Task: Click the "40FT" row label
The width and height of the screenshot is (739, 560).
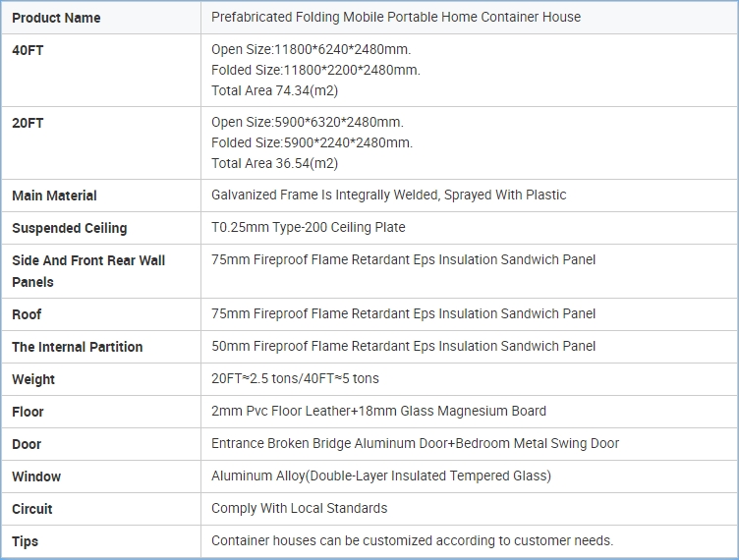Action: 28,50
